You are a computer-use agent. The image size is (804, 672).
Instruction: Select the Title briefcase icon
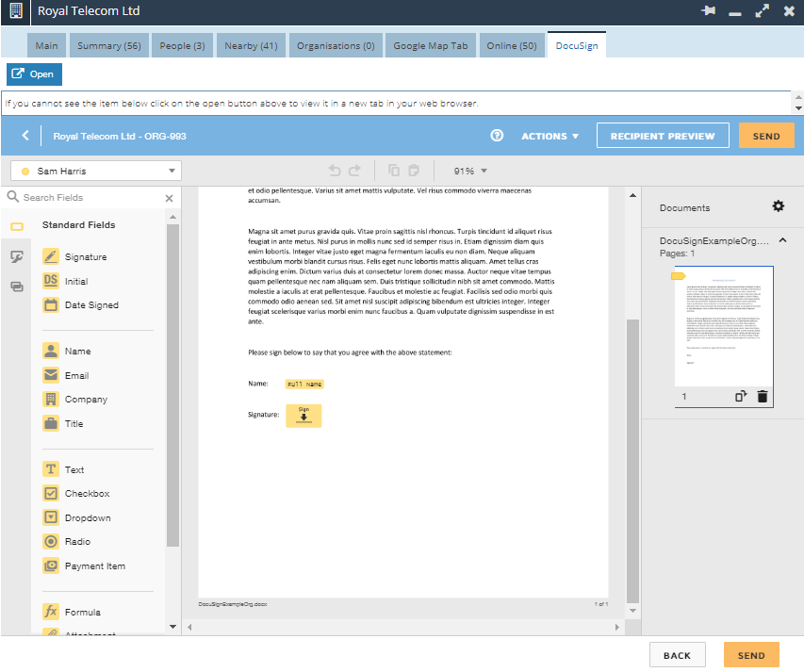51,423
